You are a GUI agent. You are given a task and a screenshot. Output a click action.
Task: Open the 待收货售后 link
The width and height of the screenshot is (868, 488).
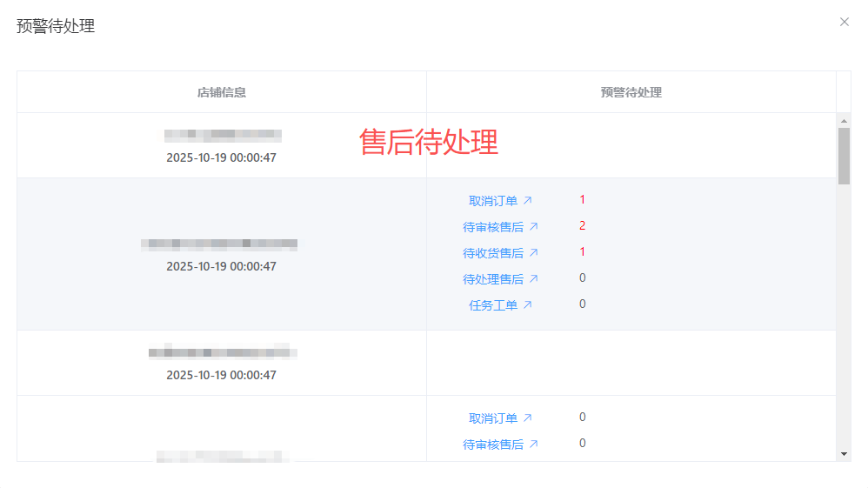(x=493, y=253)
